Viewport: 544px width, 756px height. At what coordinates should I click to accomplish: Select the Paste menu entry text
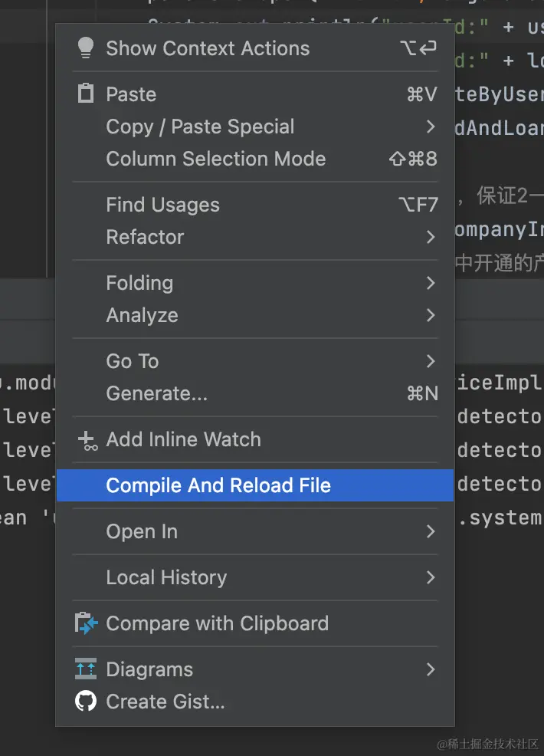coord(131,94)
